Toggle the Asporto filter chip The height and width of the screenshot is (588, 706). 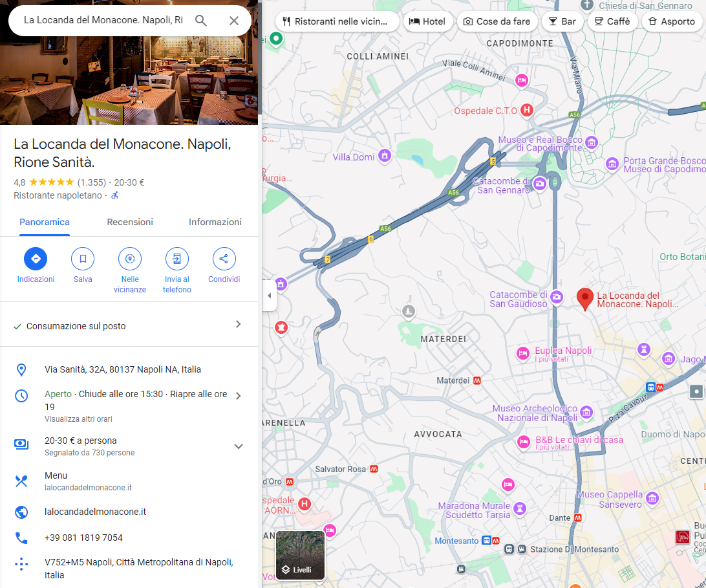coord(672,21)
